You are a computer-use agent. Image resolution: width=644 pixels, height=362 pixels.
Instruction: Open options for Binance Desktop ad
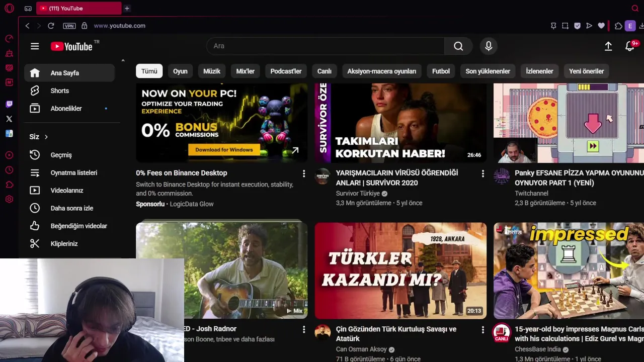[303, 173]
